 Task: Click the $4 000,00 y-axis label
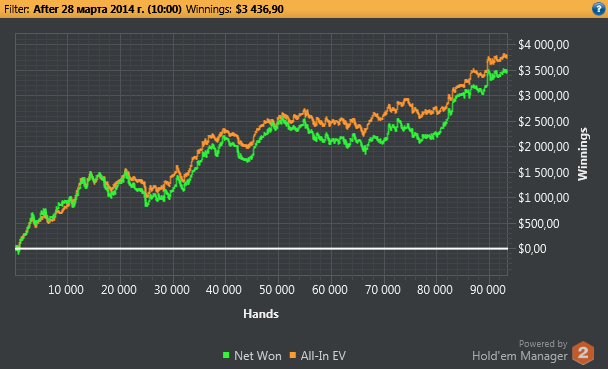tap(544, 45)
